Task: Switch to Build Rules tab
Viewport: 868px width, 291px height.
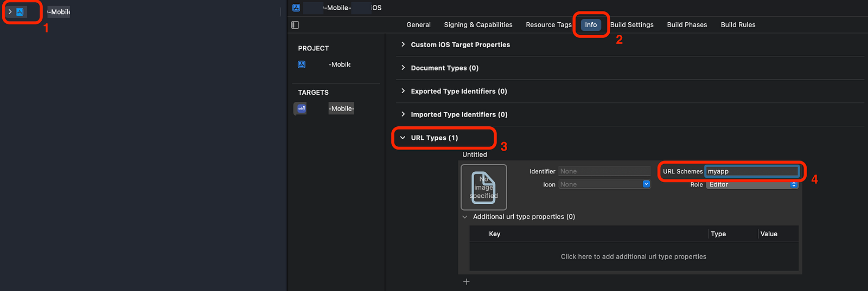Action: point(738,25)
